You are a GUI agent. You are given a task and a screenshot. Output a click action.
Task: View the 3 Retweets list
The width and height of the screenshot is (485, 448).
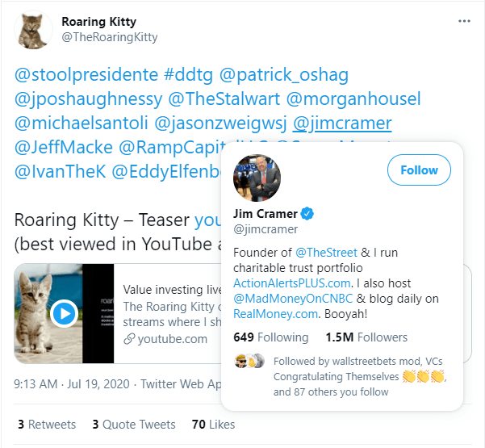click(47, 425)
